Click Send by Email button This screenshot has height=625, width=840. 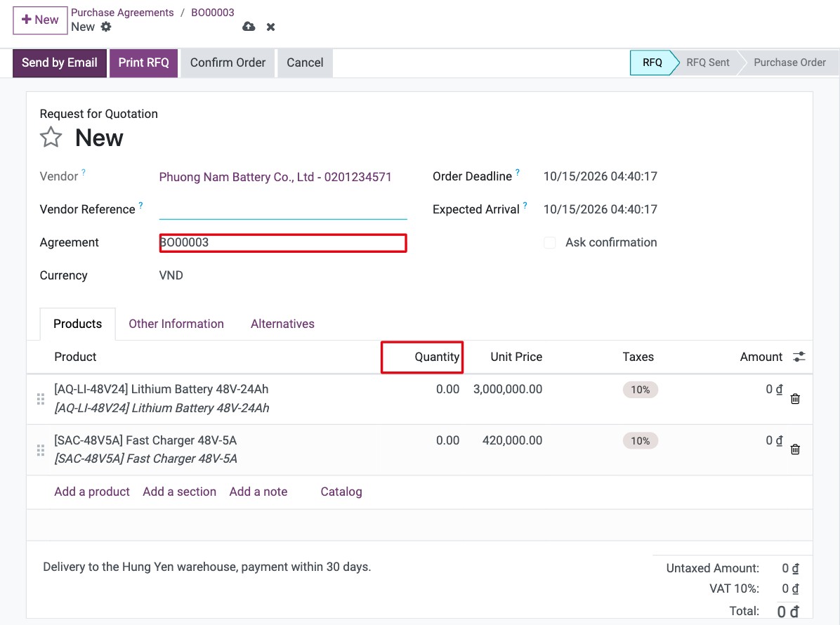point(60,63)
